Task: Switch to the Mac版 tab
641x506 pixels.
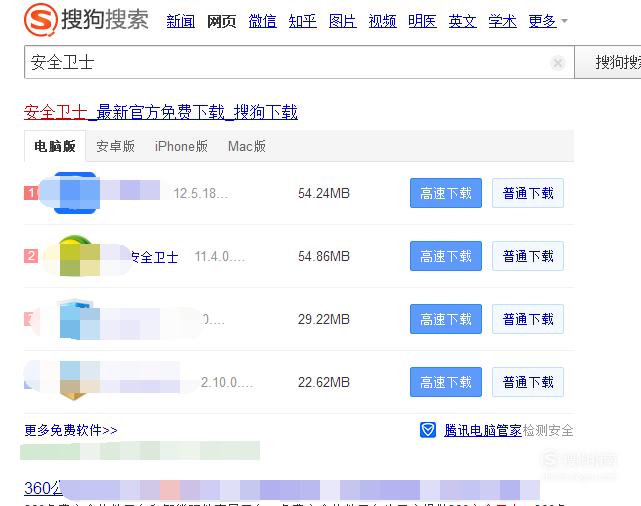Action: click(x=247, y=146)
